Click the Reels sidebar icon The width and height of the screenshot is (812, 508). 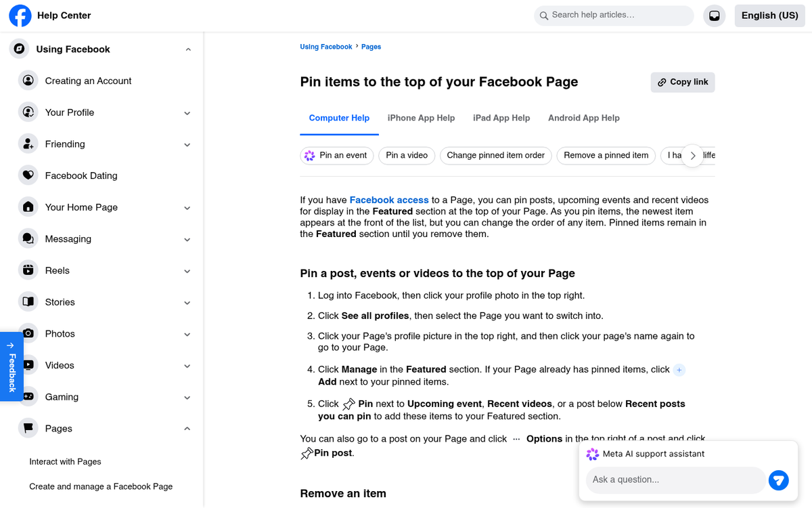(28, 270)
